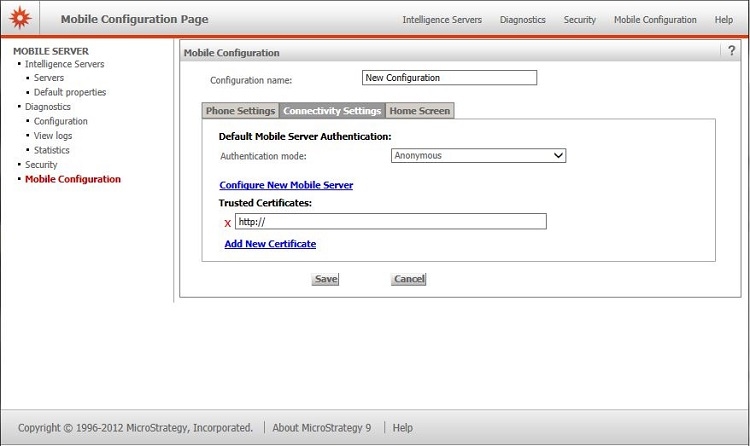The width and height of the screenshot is (750, 446).
Task: Click the Trusted Certificates label
Action: point(265,203)
